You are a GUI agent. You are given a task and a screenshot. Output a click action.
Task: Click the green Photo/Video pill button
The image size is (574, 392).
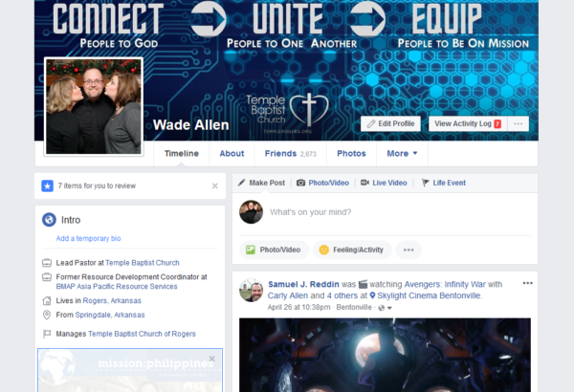pyautogui.click(x=274, y=250)
